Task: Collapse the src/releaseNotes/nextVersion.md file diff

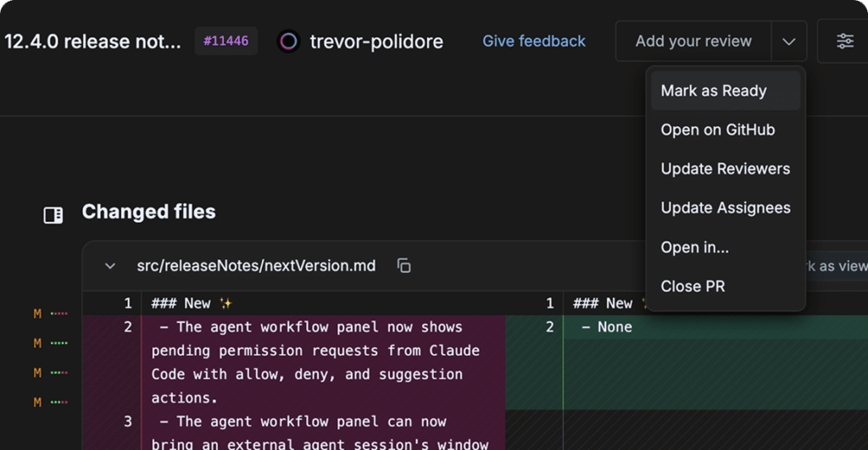Action: [x=110, y=266]
